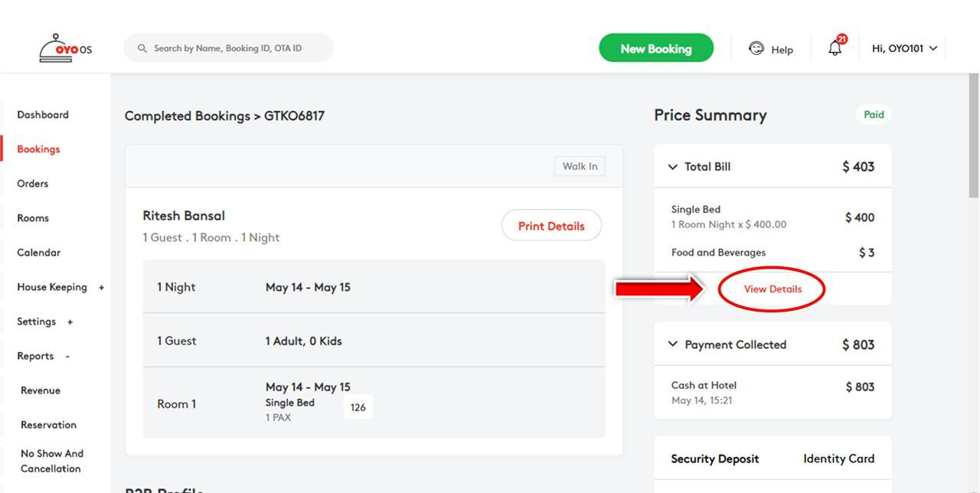Click the room number 126 badge

click(358, 407)
